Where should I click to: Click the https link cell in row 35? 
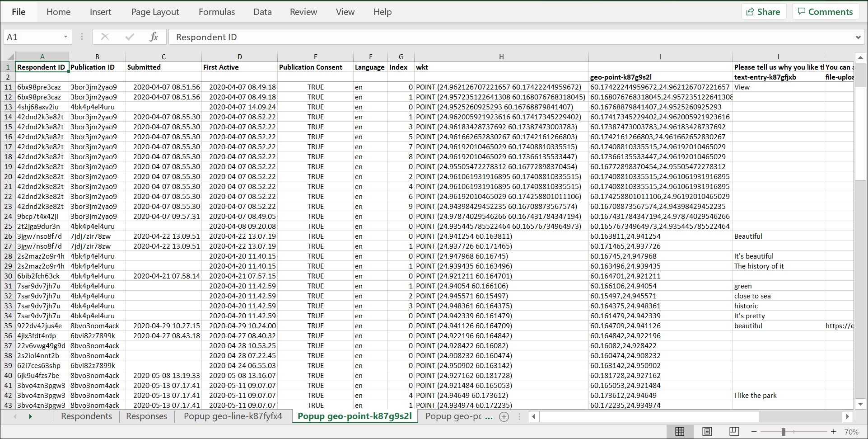(839, 326)
